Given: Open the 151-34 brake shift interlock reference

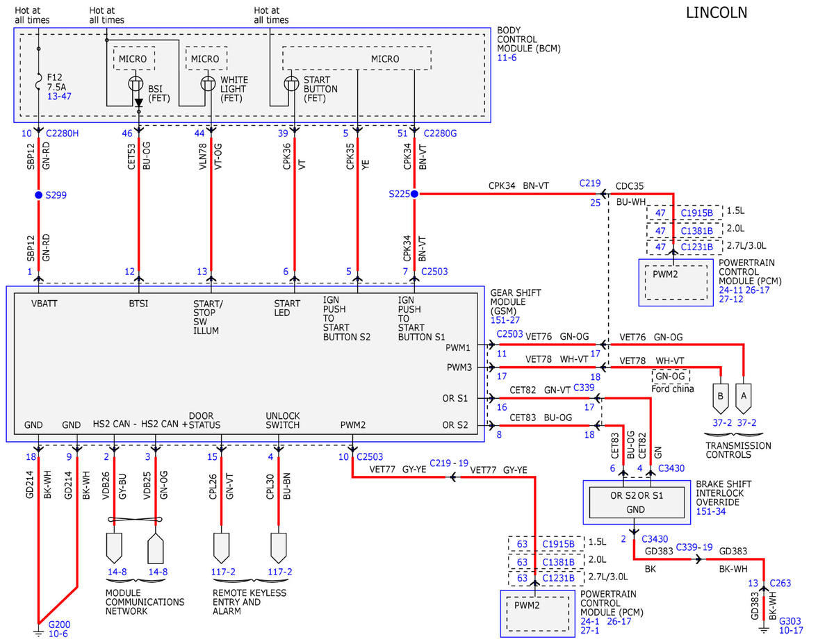Looking at the screenshot, I should pyautogui.click(x=711, y=512).
